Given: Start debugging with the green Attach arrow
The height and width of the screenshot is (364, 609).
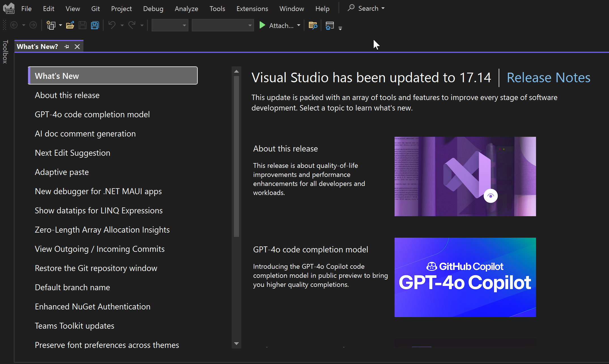Looking at the screenshot, I should [262, 25].
